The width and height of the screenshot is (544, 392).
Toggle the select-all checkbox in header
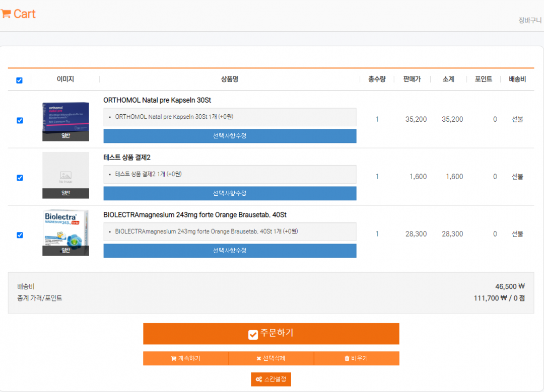pos(20,81)
